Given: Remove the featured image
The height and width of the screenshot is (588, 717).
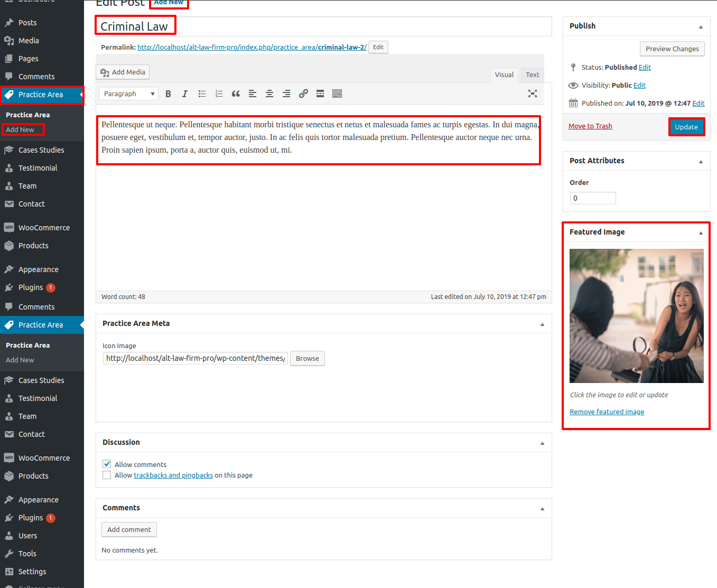Looking at the screenshot, I should click(607, 412).
